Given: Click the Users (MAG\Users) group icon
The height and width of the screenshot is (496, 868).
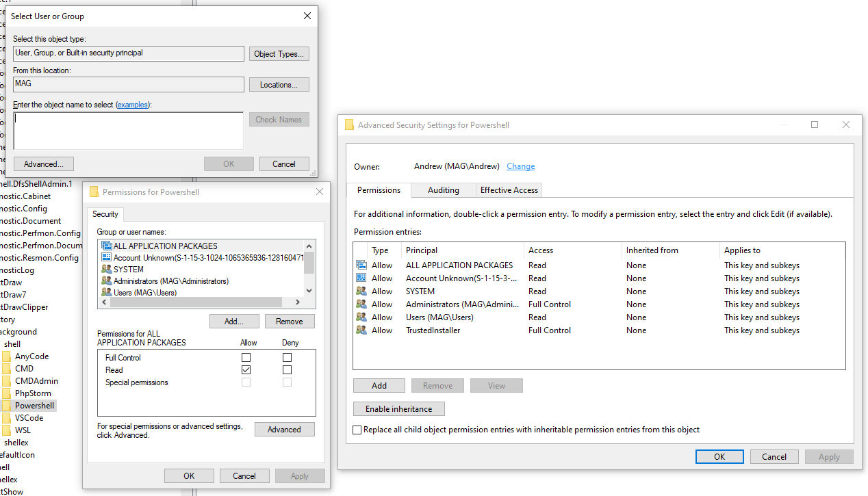Looking at the screenshot, I should [107, 292].
